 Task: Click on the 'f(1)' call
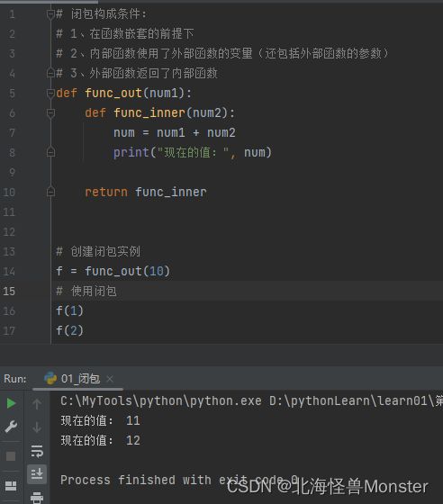[x=69, y=310]
